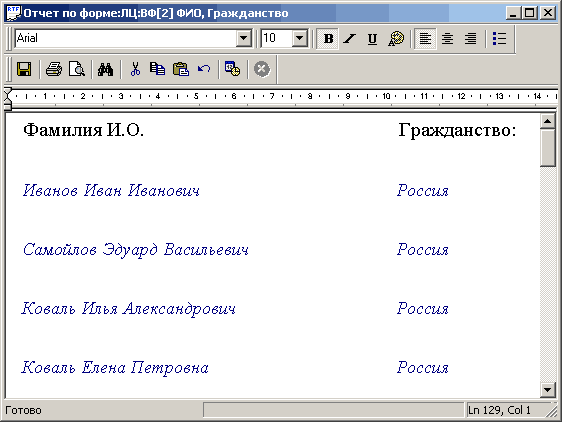Copy selection with the copy icon
This screenshot has width=562, height=422.
click(x=157, y=69)
